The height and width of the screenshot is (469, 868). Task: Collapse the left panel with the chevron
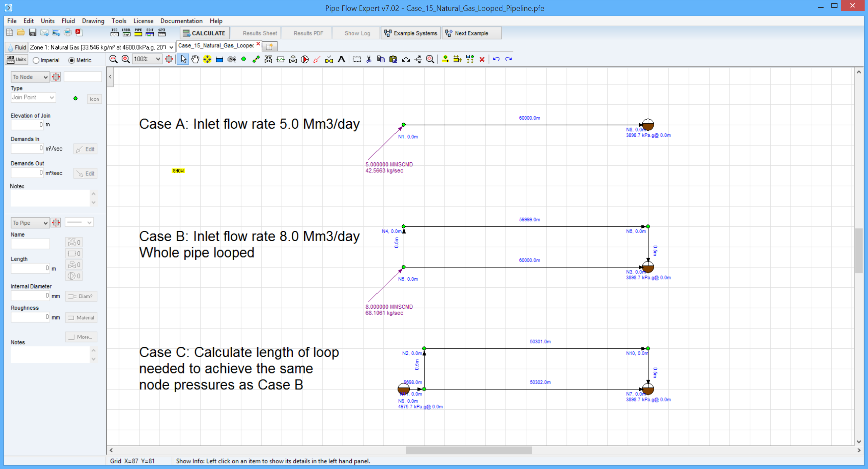click(x=110, y=77)
